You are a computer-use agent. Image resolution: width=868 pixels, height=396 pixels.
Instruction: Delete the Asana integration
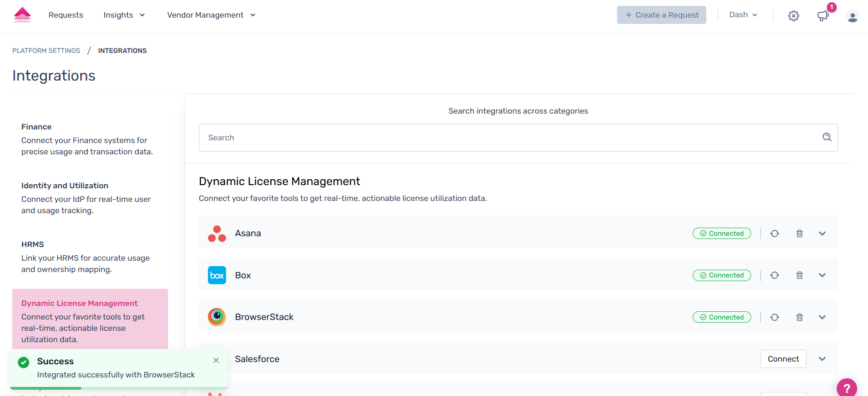pos(800,234)
